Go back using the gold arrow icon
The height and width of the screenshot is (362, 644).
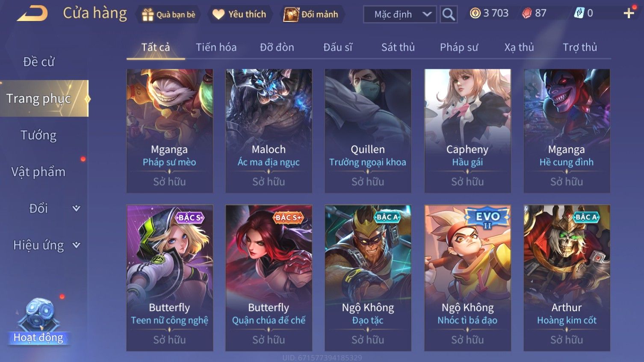32,13
